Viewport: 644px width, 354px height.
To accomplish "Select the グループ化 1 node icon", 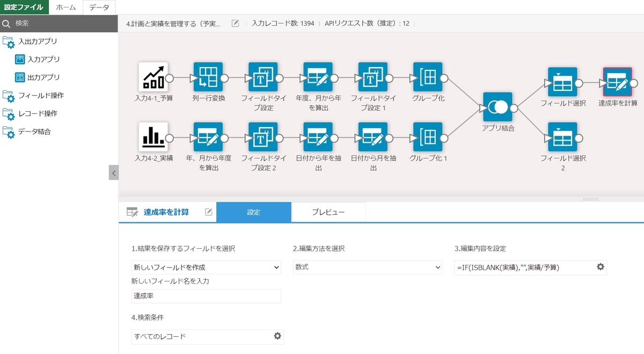I will coord(428,137).
